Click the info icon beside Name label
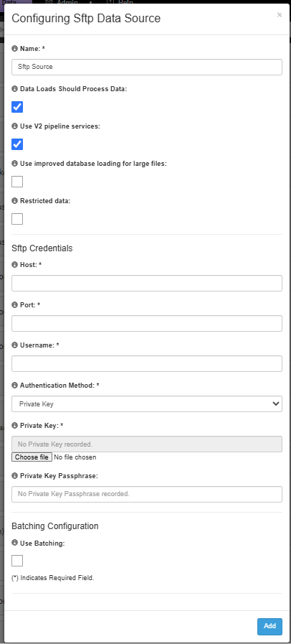 15,49
